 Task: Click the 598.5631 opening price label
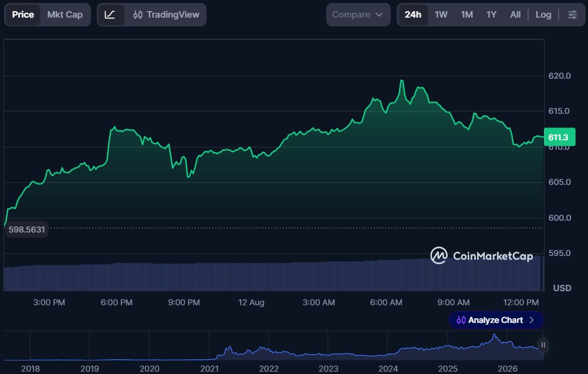[26, 230]
